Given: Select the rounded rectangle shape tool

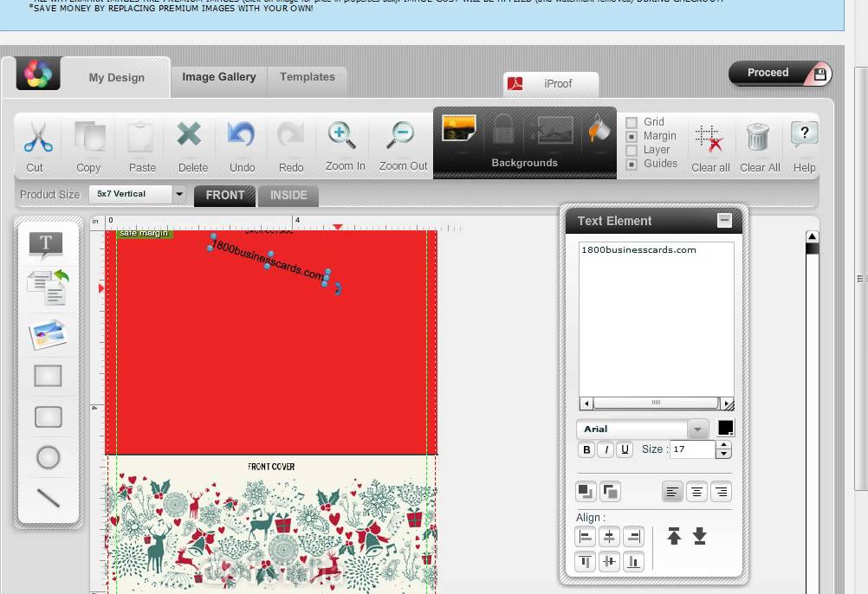Looking at the screenshot, I should click(x=49, y=417).
